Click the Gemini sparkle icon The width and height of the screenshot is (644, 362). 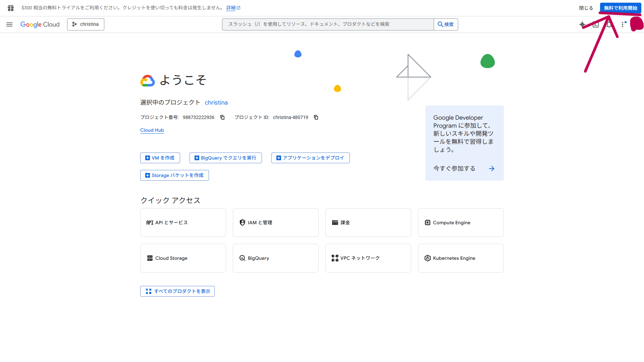[x=582, y=24]
